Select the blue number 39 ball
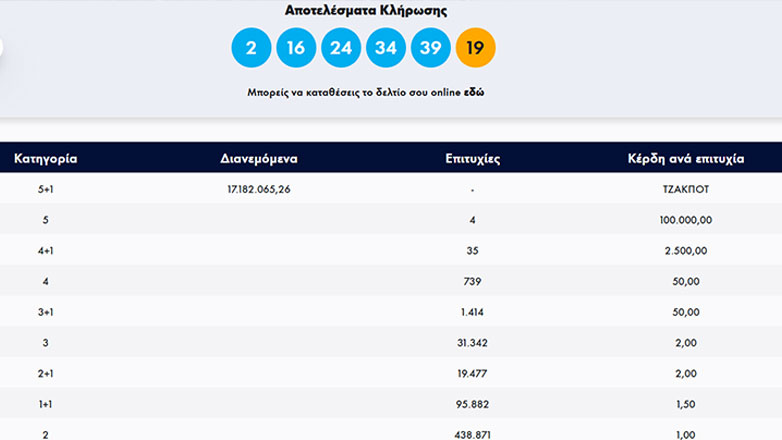The height and width of the screenshot is (440, 782). pyautogui.click(x=430, y=47)
